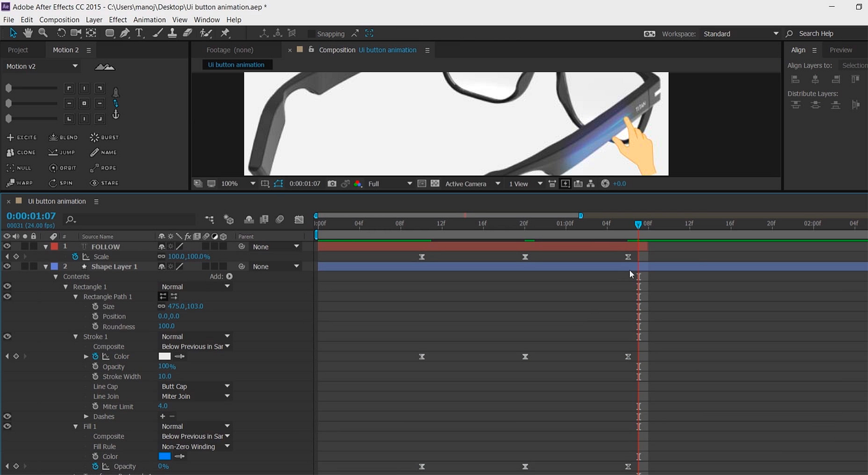Select the Pen tool
The width and height of the screenshot is (868, 475).
click(x=125, y=33)
